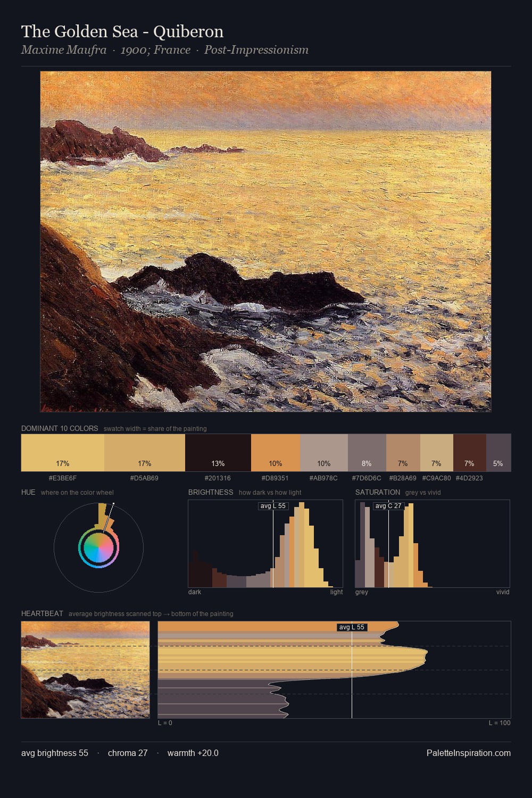Screen dimensions: 532x798
Task: Click the 'grey' axis label
Action: tap(362, 592)
